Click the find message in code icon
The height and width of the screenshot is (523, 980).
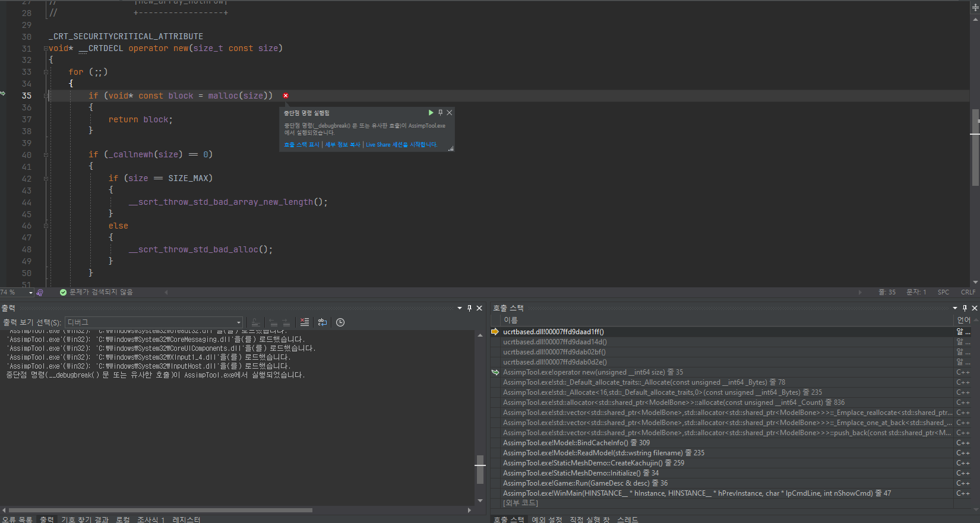coord(255,322)
